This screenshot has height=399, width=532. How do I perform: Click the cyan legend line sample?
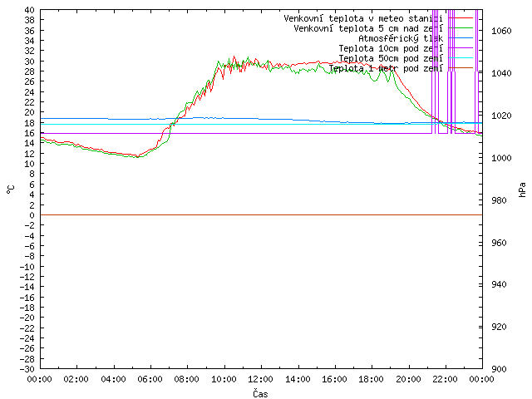(x=461, y=58)
